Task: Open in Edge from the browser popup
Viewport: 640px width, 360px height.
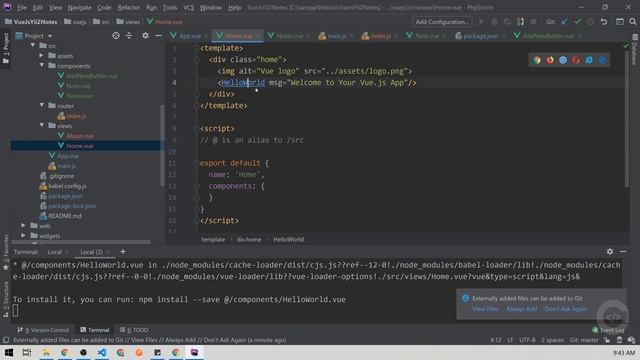Action: pyautogui.click(x=602, y=60)
